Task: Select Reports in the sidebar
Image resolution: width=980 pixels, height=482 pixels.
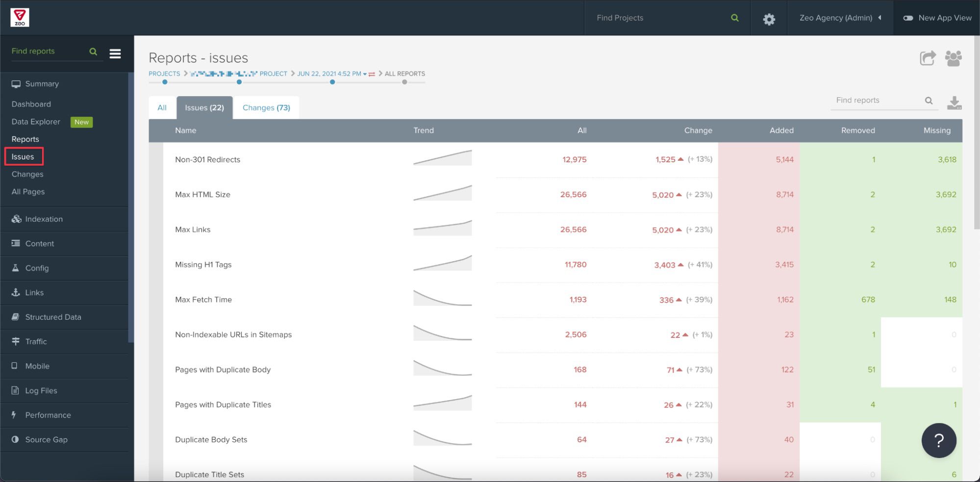Action: [x=25, y=139]
